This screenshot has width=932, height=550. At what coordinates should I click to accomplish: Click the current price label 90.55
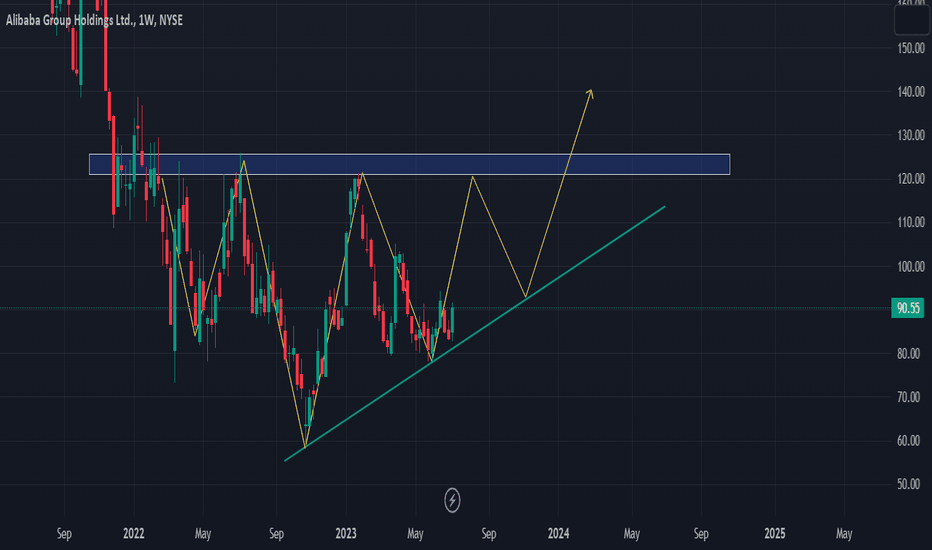pyautogui.click(x=908, y=308)
